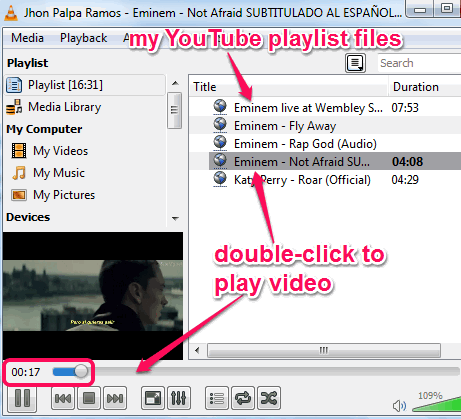Click the sidebar vertical scrollbar thumb

(174, 110)
